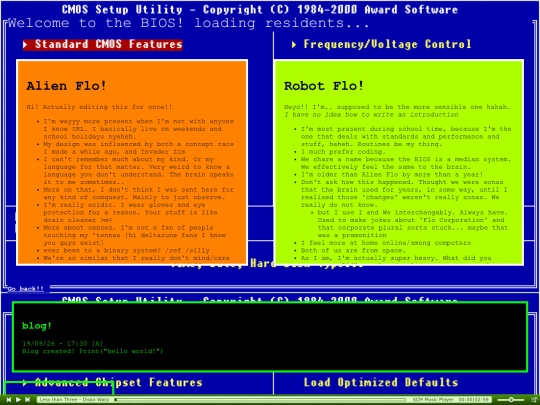Click 'I much prefer coding.' bullet
The height and width of the screenshot is (405, 540).
(342, 152)
